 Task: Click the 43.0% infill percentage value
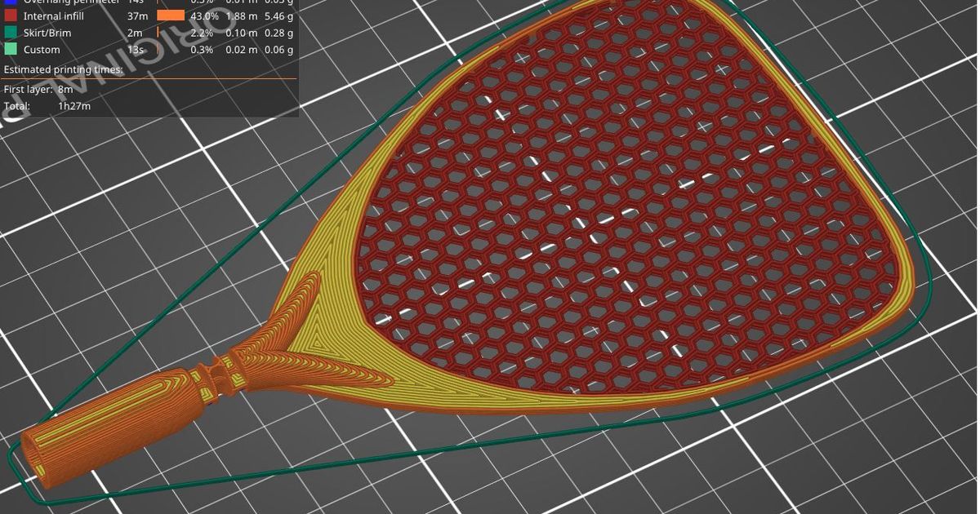click(206, 16)
